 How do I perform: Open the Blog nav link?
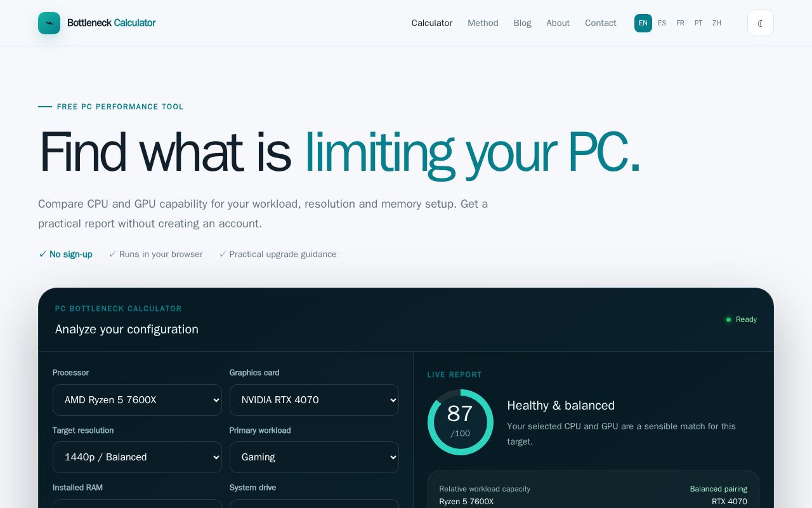tap(523, 23)
